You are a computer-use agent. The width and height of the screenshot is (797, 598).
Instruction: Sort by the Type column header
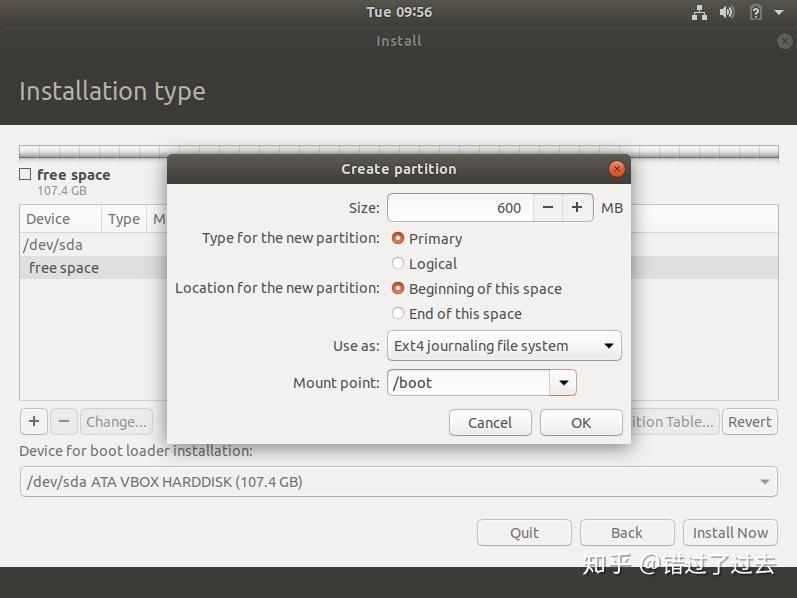124,219
